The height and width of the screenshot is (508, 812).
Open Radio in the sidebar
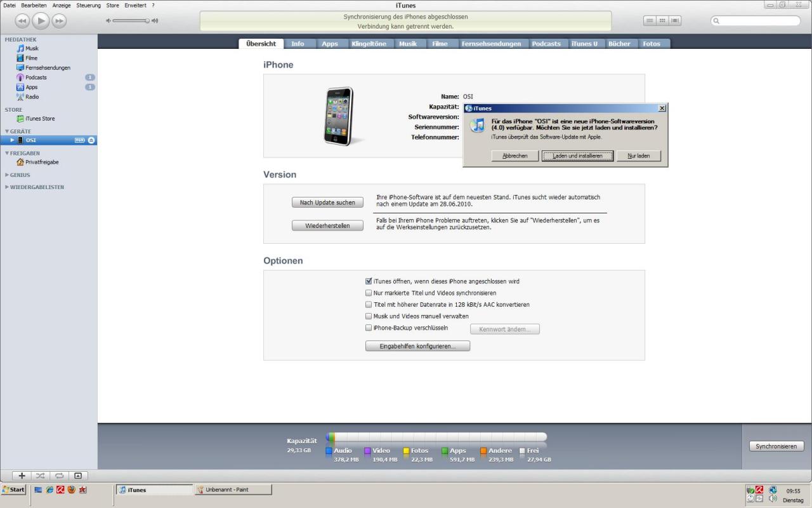tap(32, 97)
